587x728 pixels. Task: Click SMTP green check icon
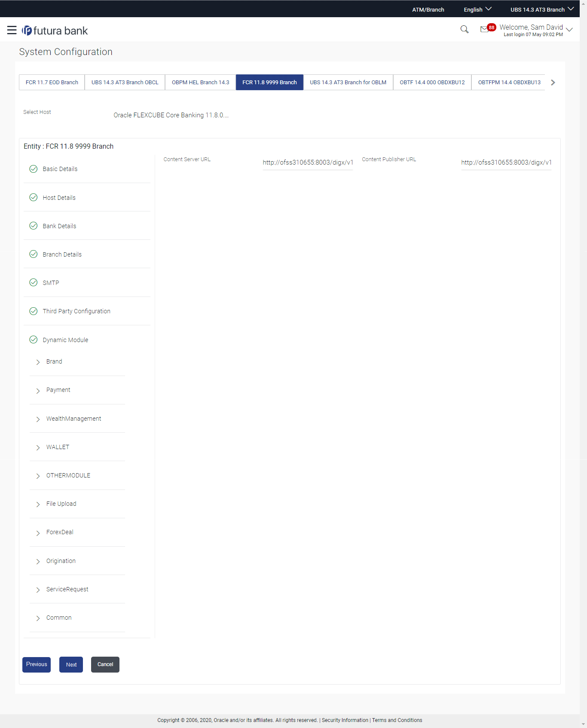click(x=34, y=282)
